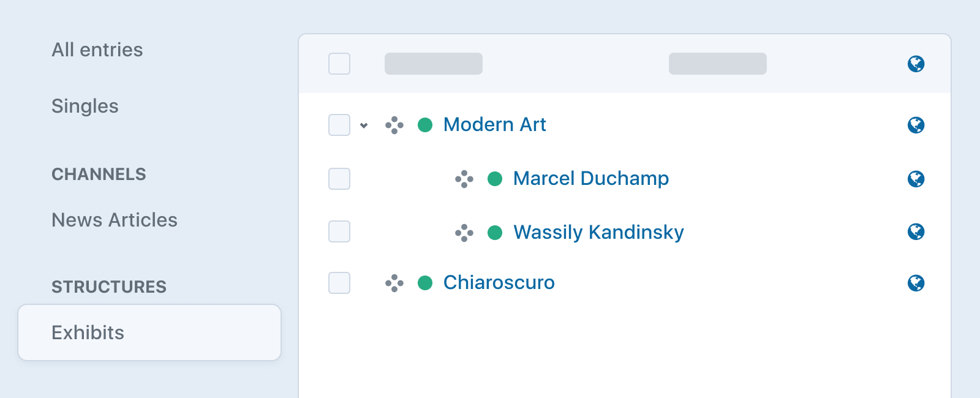Click the green status dot beside Chiaroscuro
This screenshot has height=398, width=980.
[x=425, y=283]
